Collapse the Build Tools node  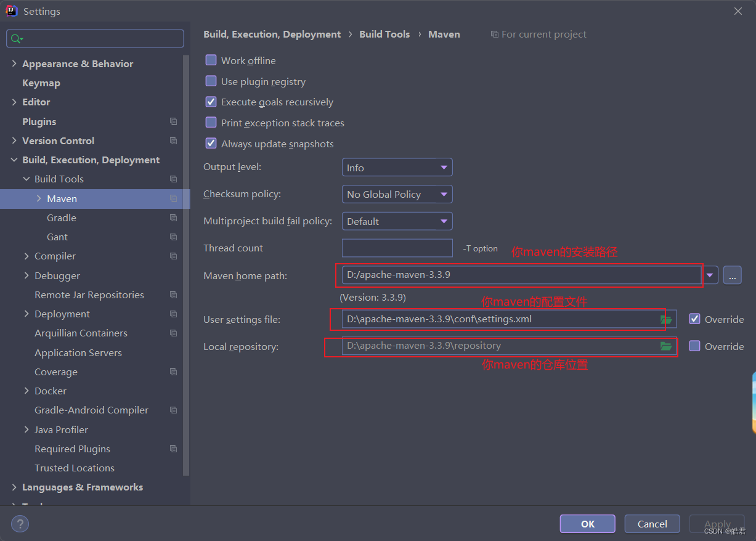pos(26,179)
